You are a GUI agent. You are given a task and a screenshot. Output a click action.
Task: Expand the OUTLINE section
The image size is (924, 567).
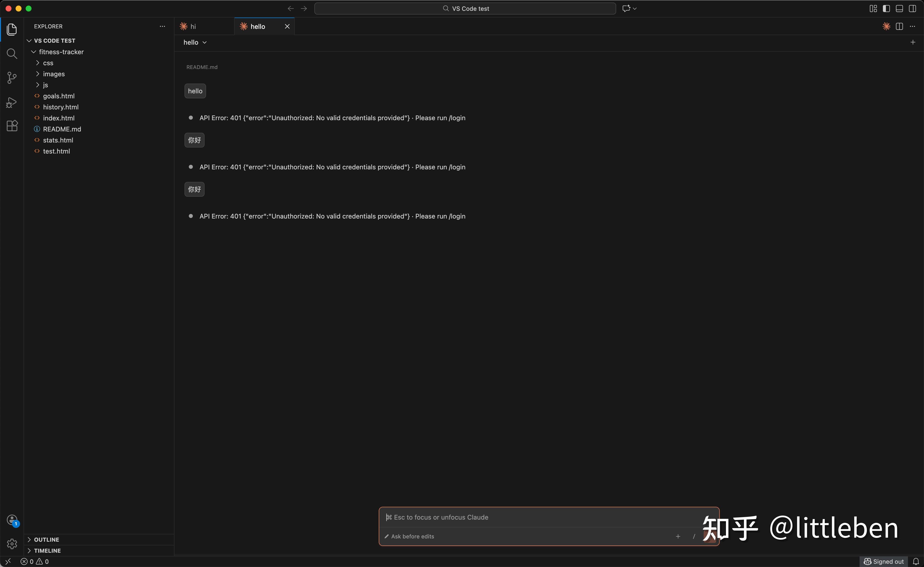[46, 539]
